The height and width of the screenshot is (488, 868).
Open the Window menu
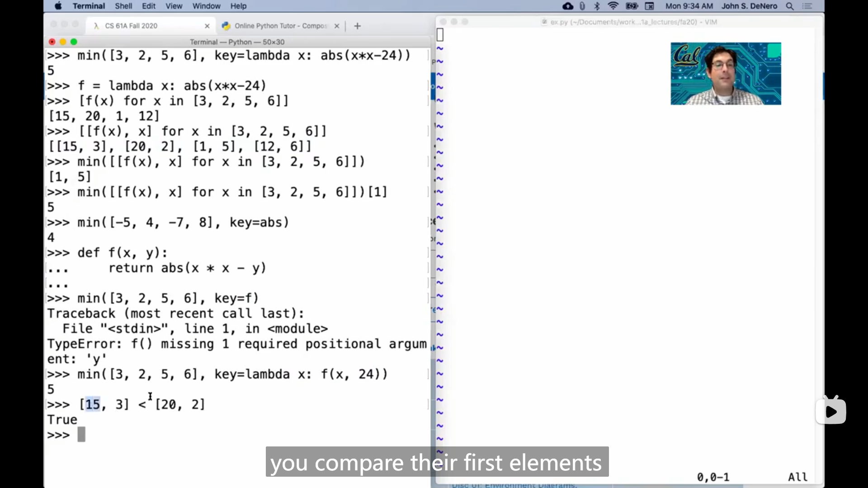[x=206, y=6]
